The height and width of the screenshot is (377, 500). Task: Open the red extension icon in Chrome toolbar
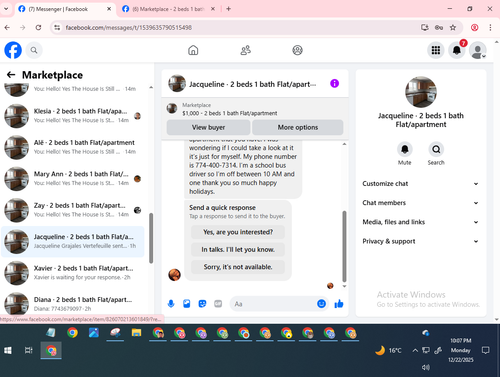coord(475,27)
